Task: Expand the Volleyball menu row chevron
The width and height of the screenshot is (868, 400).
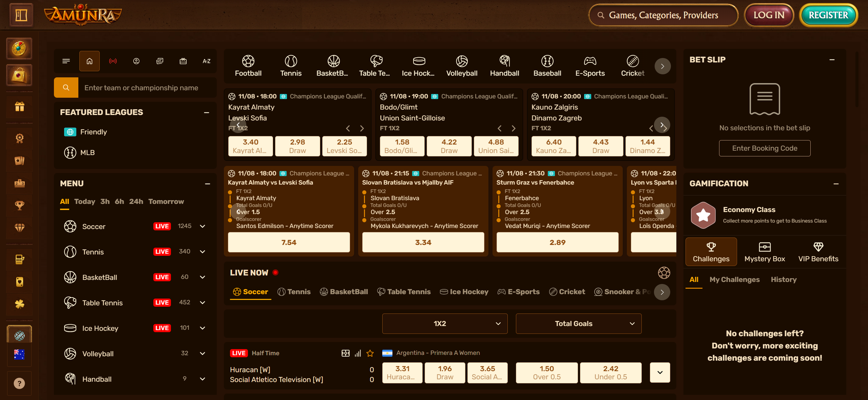Action: 202,354
